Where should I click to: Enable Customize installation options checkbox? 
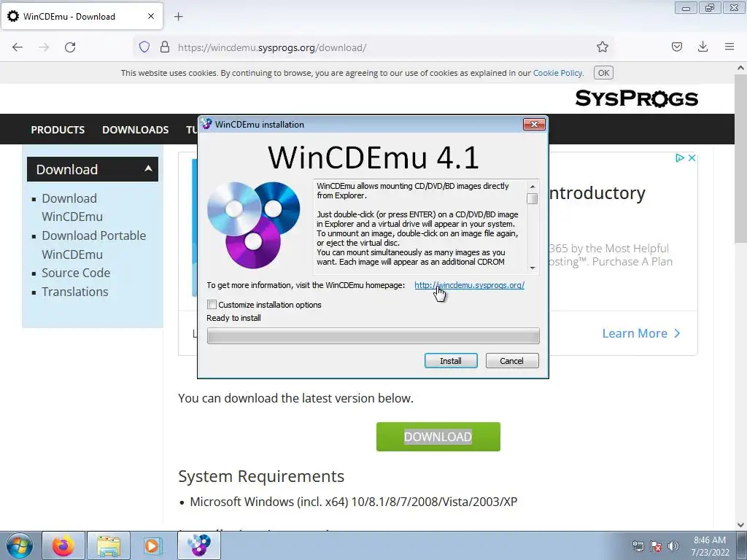point(212,304)
